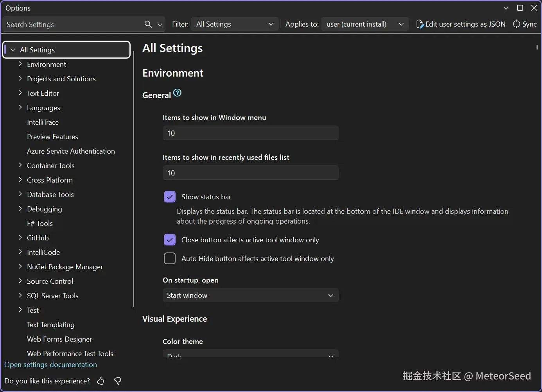Expand the Text Editor tree node
The image size is (542, 392).
(x=20, y=93)
